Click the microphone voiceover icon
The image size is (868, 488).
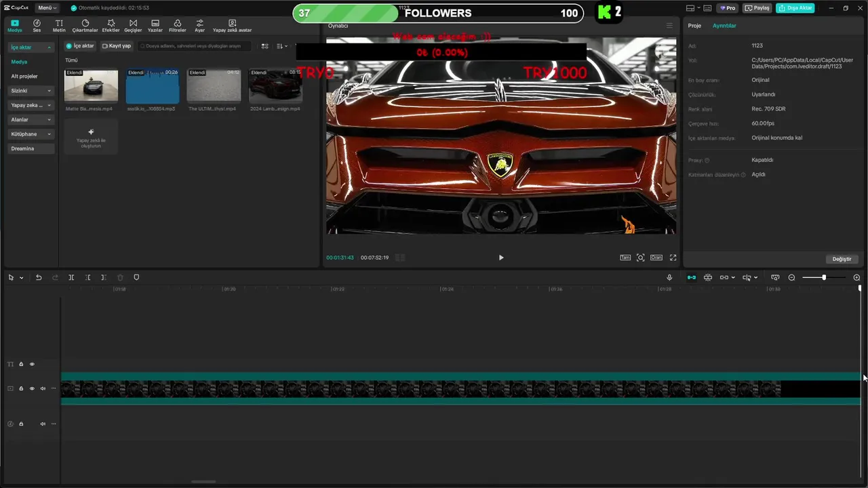click(x=669, y=277)
